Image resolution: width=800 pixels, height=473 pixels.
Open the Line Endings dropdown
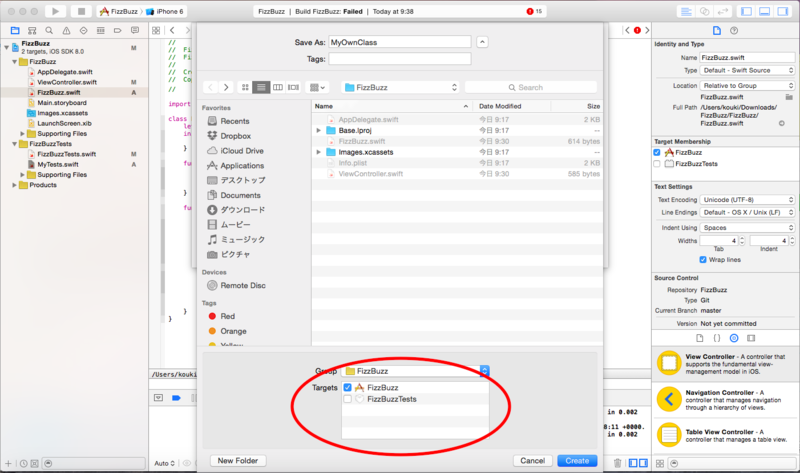(x=747, y=212)
